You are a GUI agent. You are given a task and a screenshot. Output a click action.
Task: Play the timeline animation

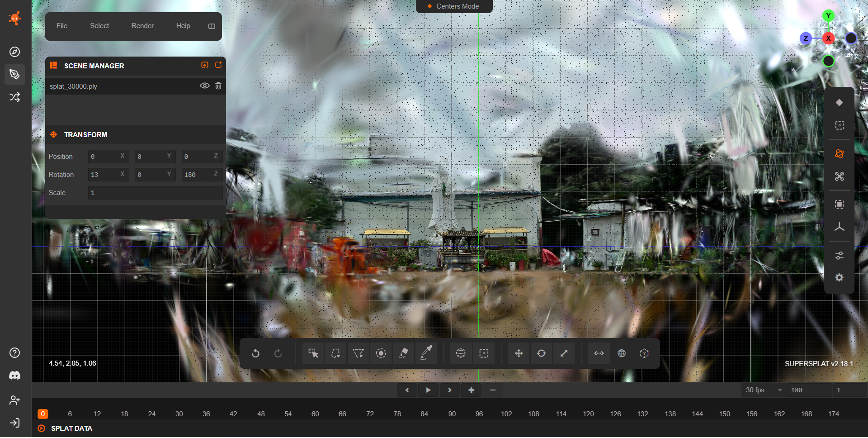tap(428, 390)
